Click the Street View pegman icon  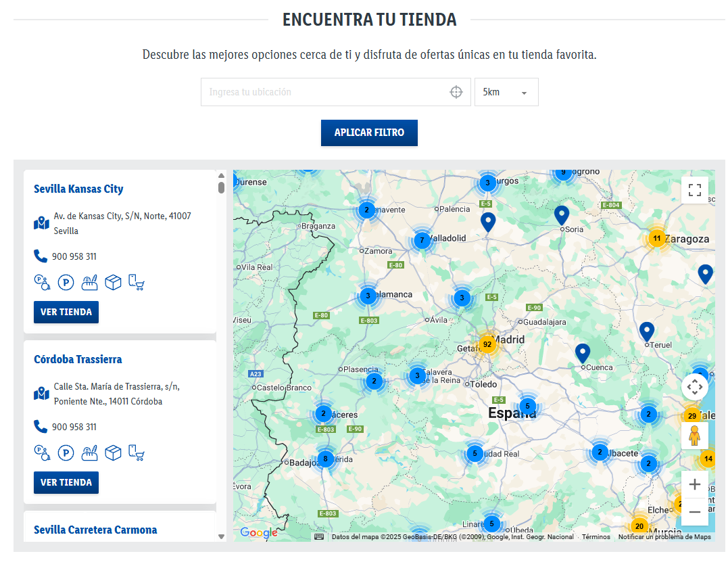tap(694, 436)
